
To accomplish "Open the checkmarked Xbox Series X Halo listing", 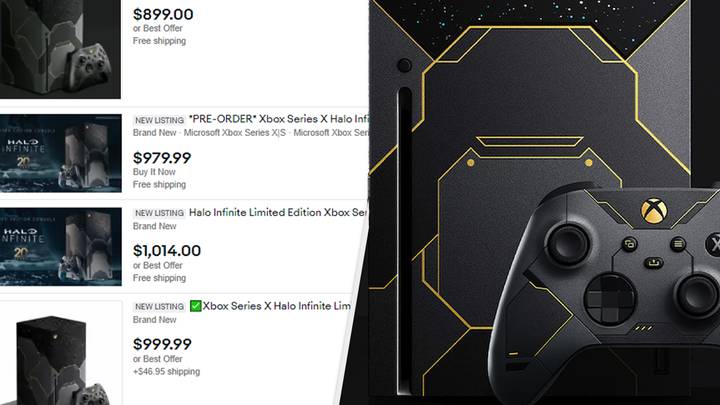I will point(284,306).
